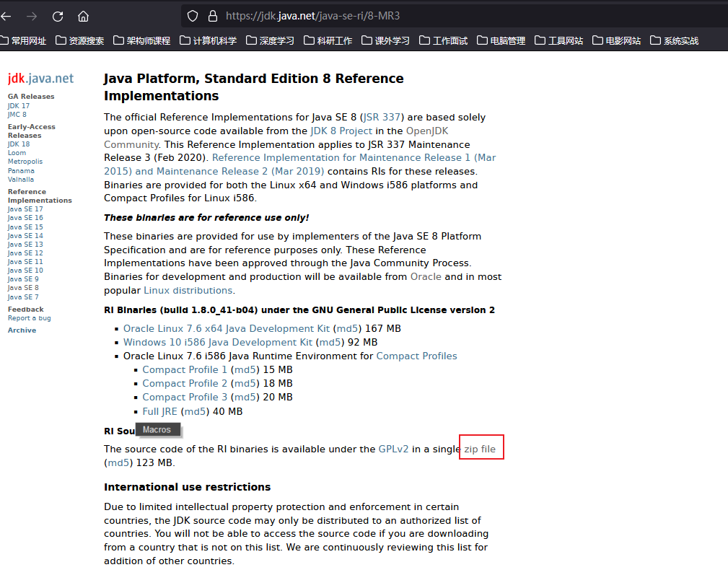The height and width of the screenshot is (588, 728).
Task: Open the 电脑管理 bookmarks folder
Action: click(x=501, y=41)
